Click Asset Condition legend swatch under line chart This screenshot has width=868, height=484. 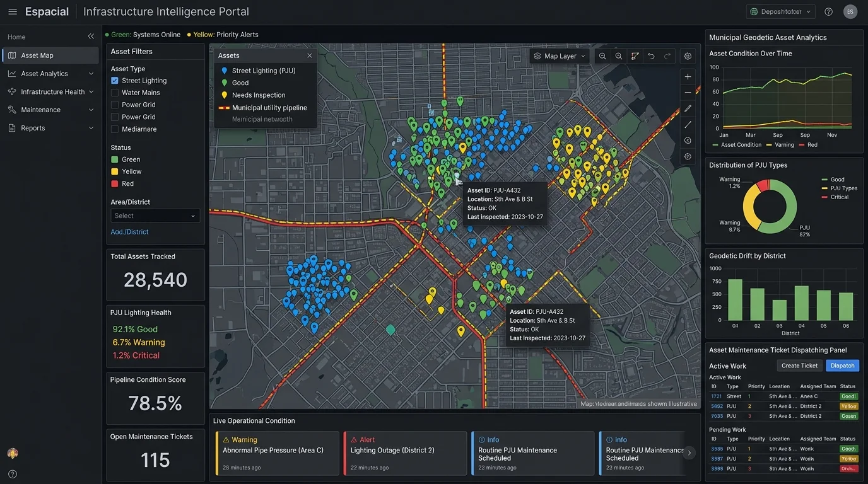point(715,145)
